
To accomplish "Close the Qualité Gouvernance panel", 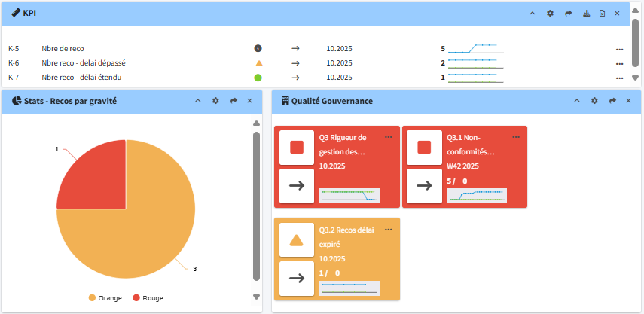I will 628,100.
